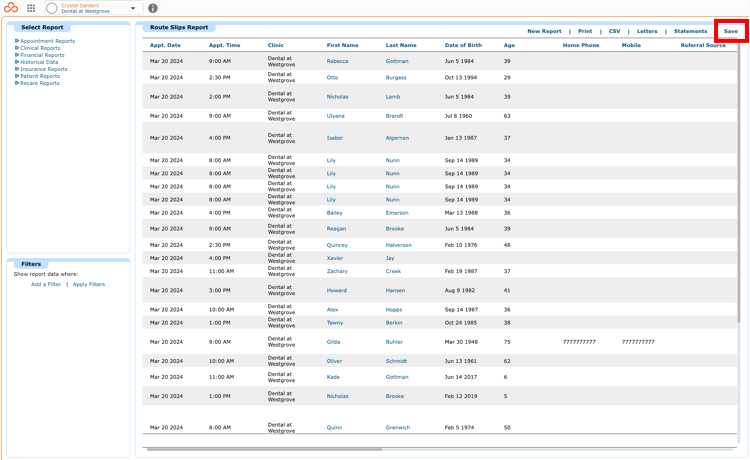The image size is (750, 460).
Task: Click the cloud logo icon
Action: pyautogui.click(x=11, y=8)
